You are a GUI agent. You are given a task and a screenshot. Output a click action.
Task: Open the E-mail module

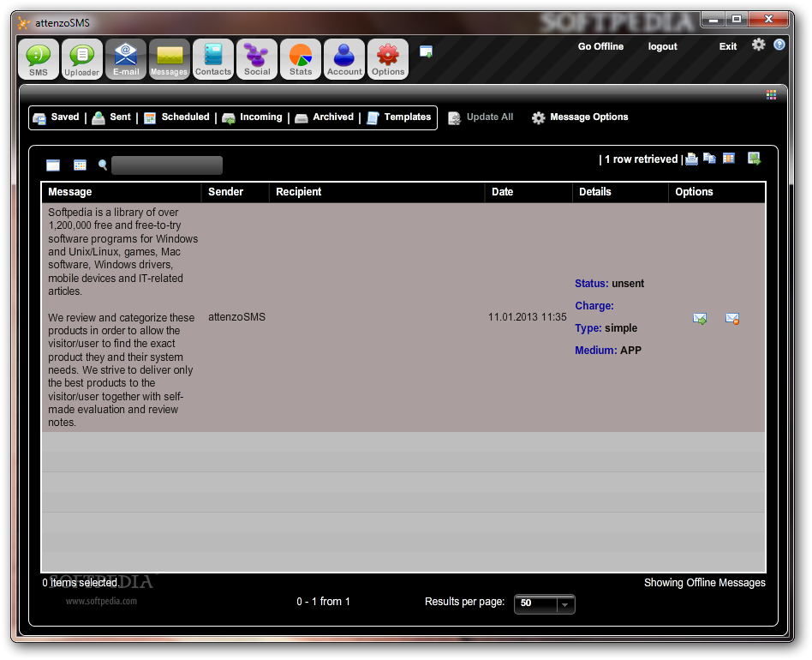coord(126,59)
